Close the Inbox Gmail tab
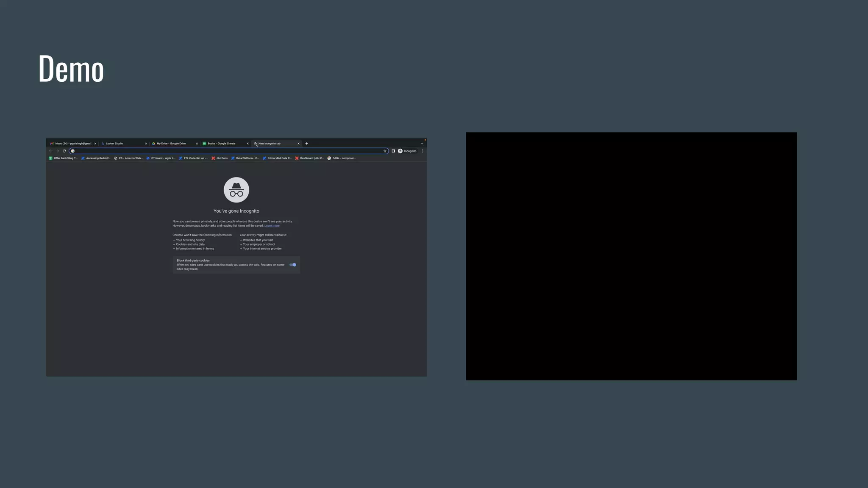Viewport: 868px width, 488px height. pyautogui.click(x=95, y=144)
